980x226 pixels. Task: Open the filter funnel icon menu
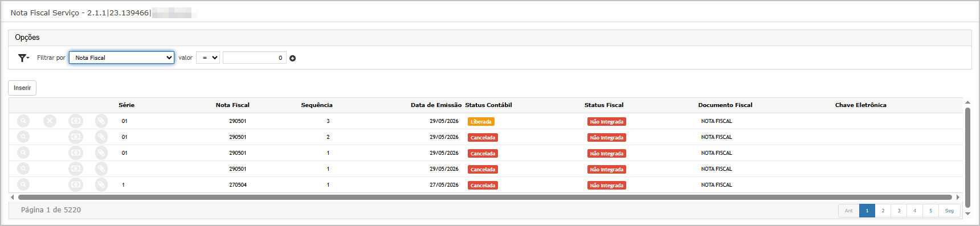coord(23,58)
